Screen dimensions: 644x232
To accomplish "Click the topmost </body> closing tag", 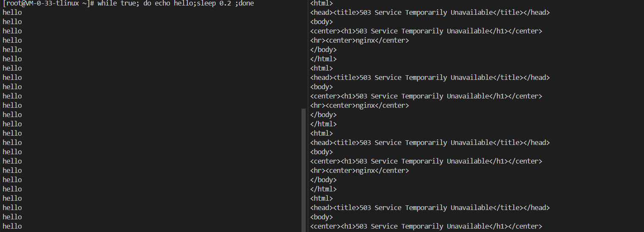I will coord(323,49).
